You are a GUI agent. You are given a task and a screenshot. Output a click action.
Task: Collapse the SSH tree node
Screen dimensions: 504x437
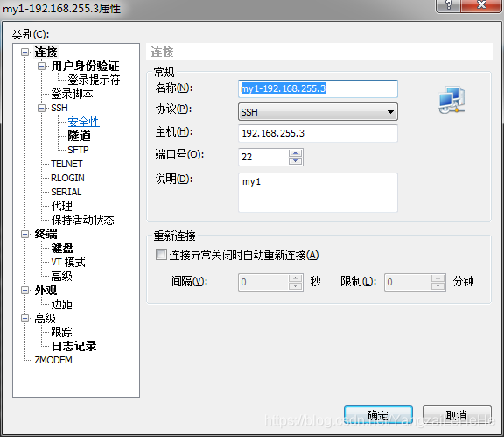pyautogui.click(x=41, y=108)
